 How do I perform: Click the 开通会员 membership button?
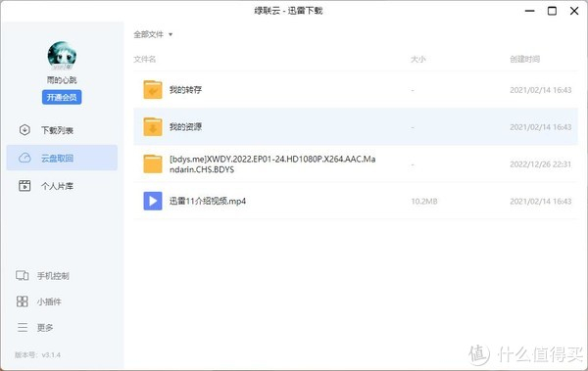coord(62,98)
